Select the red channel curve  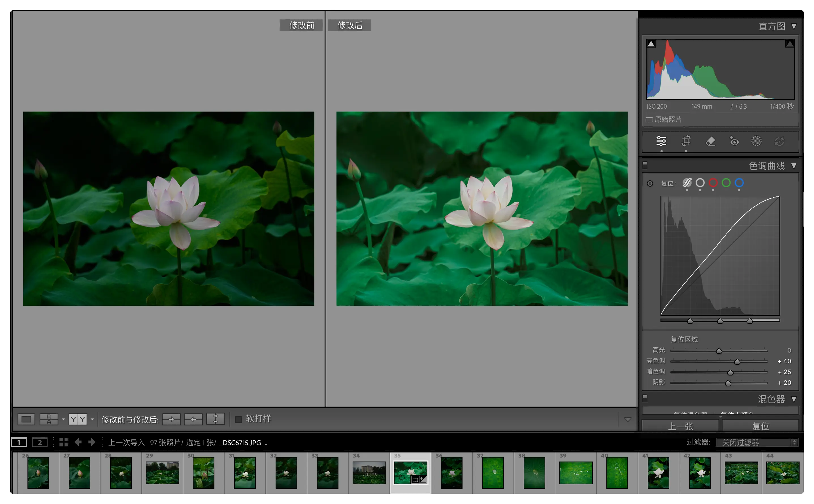click(x=713, y=183)
